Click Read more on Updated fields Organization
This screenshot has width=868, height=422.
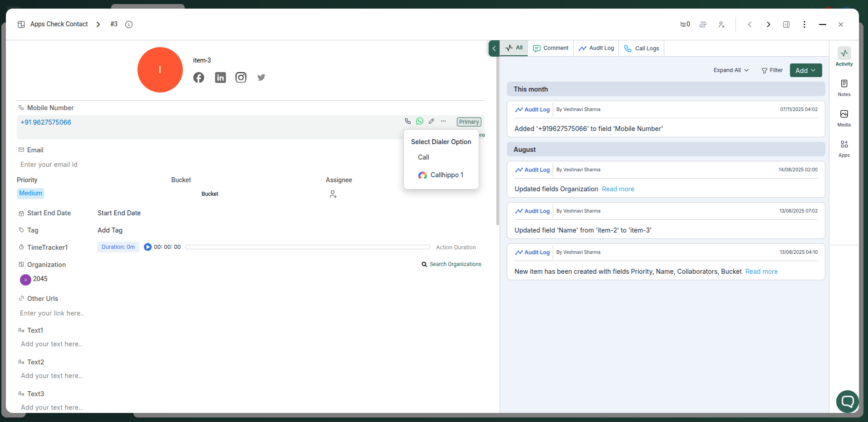618,189
